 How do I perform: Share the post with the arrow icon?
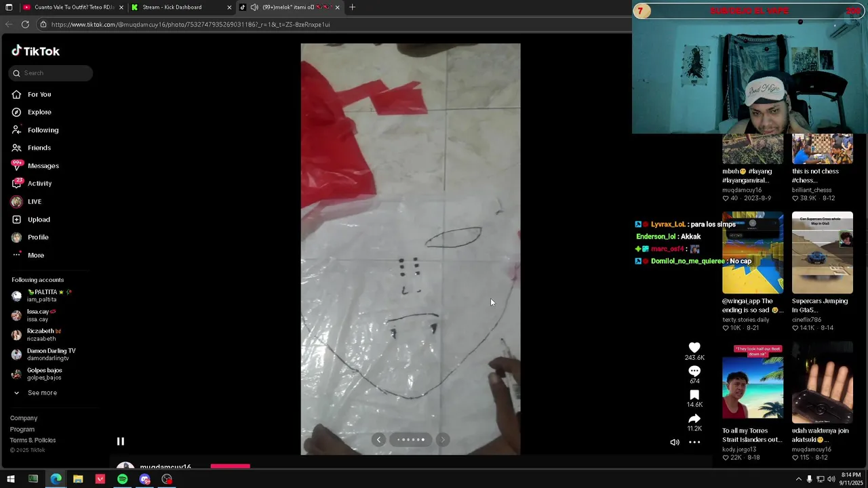pyautogui.click(x=694, y=419)
